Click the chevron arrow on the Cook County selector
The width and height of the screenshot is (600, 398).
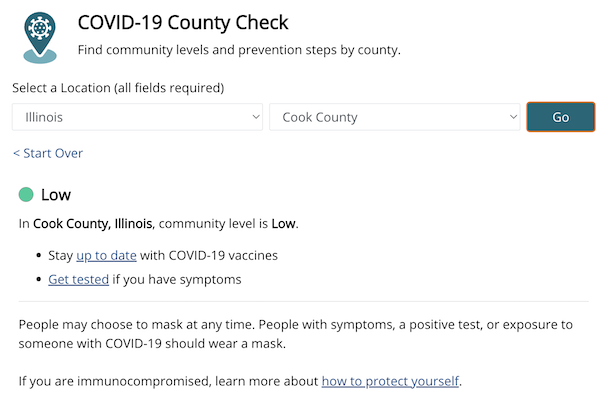pyautogui.click(x=514, y=117)
